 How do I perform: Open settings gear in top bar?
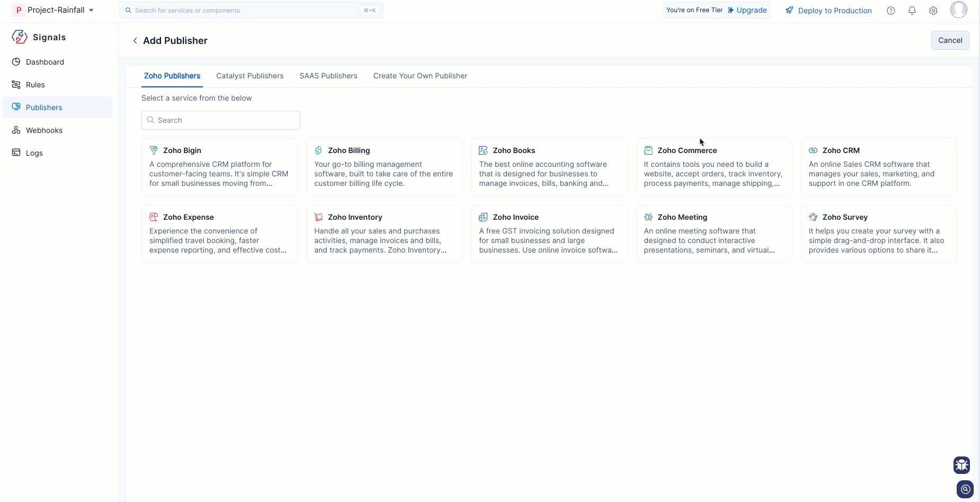point(933,11)
